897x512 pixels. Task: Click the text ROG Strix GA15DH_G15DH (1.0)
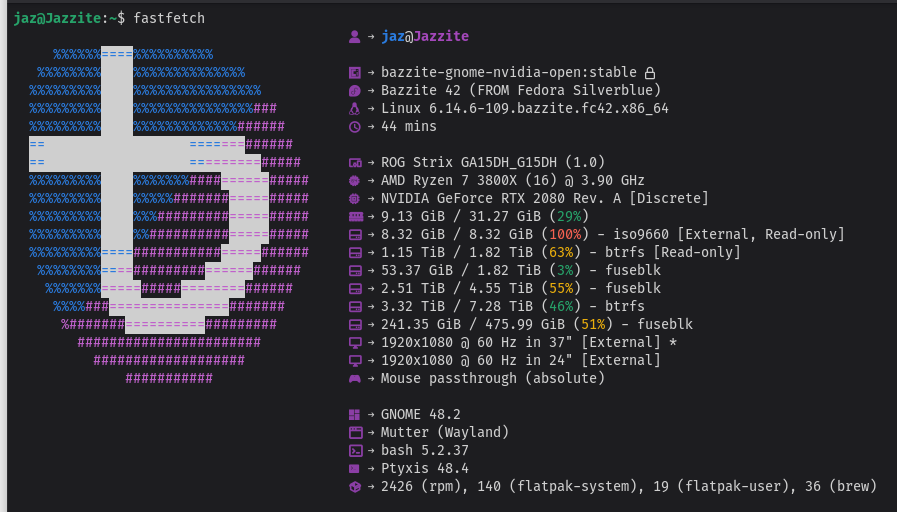pyautogui.click(x=493, y=162)
